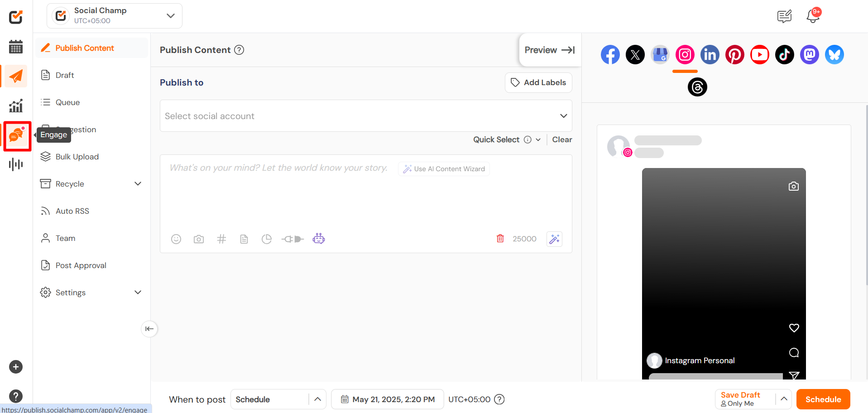Add media with the camera icon
Screen dimensions: 868x413
click(x=199, y=239)
